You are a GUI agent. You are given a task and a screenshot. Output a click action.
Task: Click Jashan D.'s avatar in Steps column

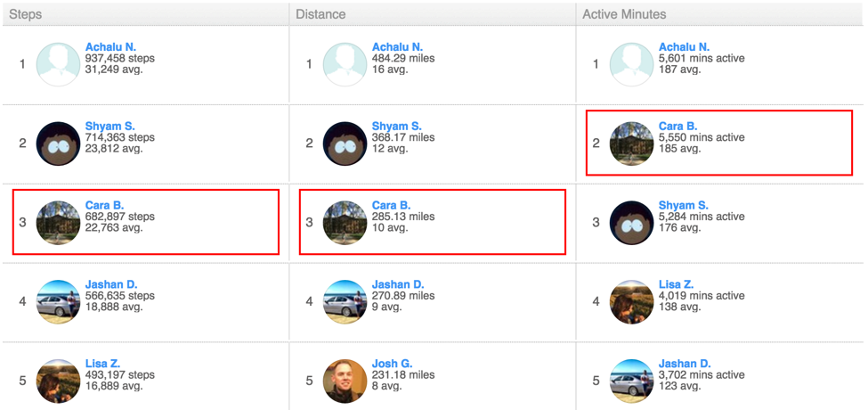59,301
